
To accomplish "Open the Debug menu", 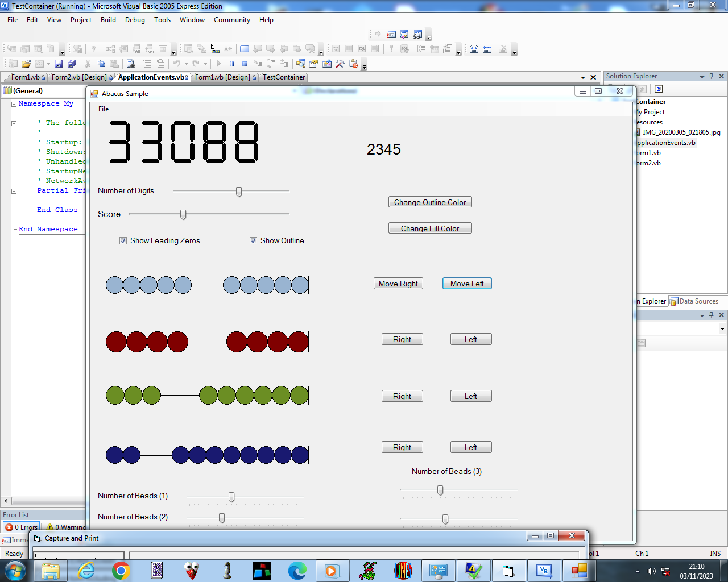I will pyautogui.click(x=135, y=19).
